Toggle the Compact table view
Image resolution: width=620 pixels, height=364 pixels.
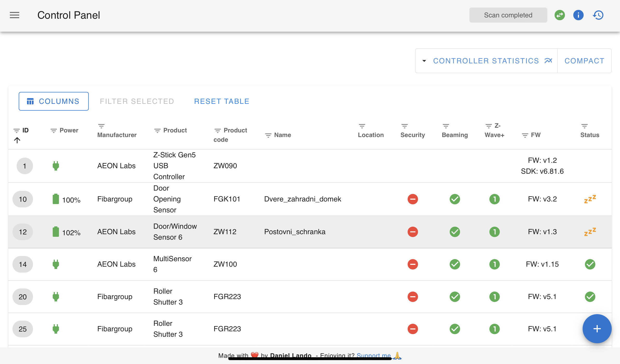(584, 61)
